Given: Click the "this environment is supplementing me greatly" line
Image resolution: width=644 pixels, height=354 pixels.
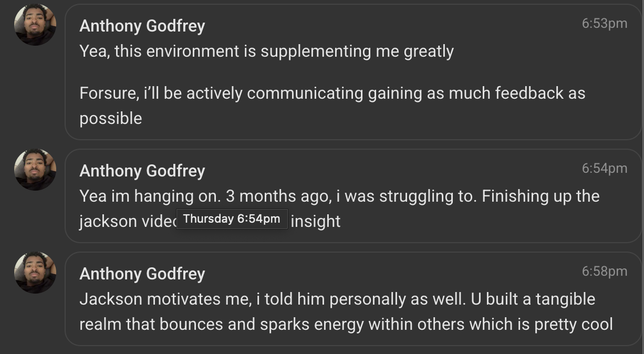Looking at the screenshot, I should (x=266, y=51).
